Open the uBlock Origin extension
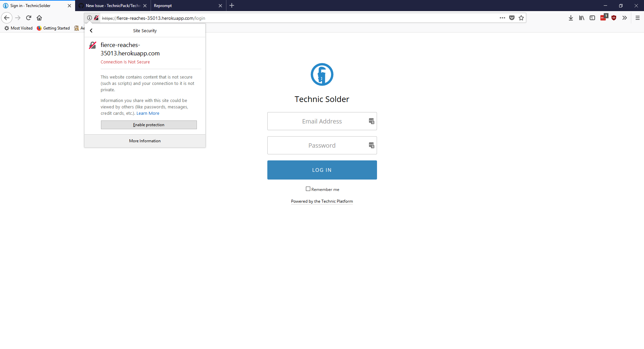644x349 pixels. (614, 18)
